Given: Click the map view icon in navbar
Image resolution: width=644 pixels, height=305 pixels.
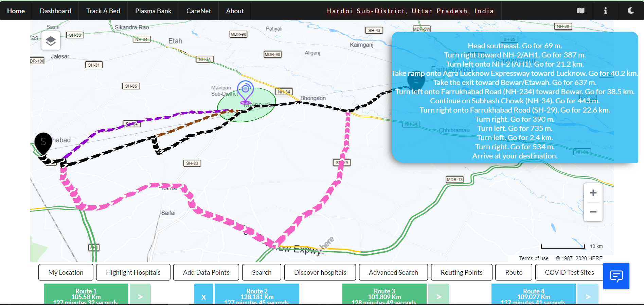Looking at the screenshot, I should (580, 11).
